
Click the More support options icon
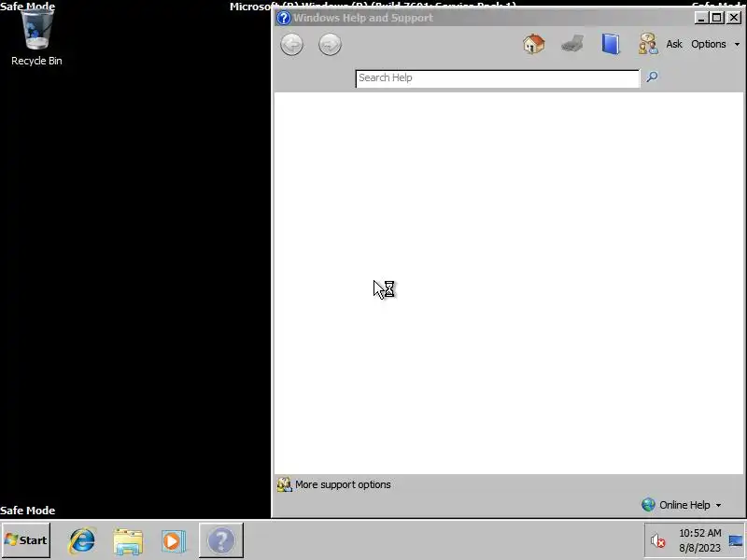(x=285, y=484)
